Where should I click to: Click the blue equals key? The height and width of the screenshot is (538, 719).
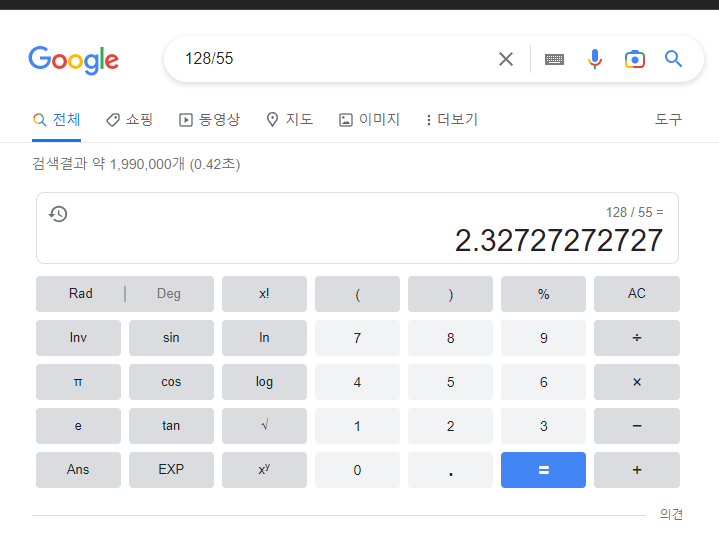pos(543,470)
